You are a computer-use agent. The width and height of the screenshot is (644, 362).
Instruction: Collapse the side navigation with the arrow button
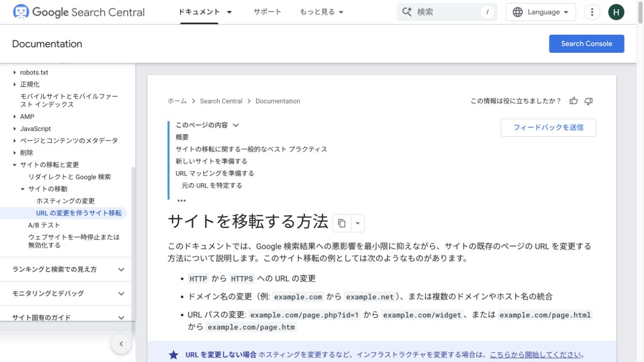click(x=121, y=344)
